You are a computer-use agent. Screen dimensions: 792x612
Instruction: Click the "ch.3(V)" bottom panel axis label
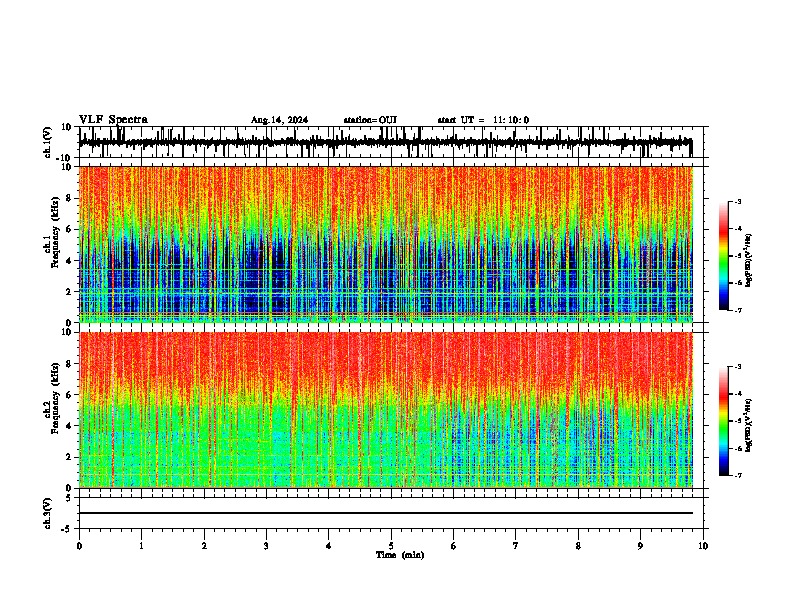(48, 513)
